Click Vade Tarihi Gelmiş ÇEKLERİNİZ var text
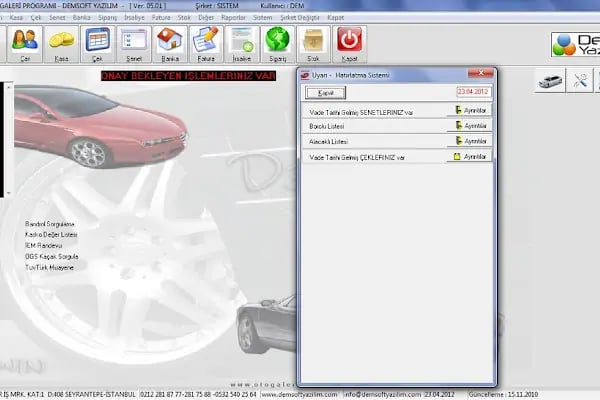This screenshot has width=600, height=400. (357, 157)
